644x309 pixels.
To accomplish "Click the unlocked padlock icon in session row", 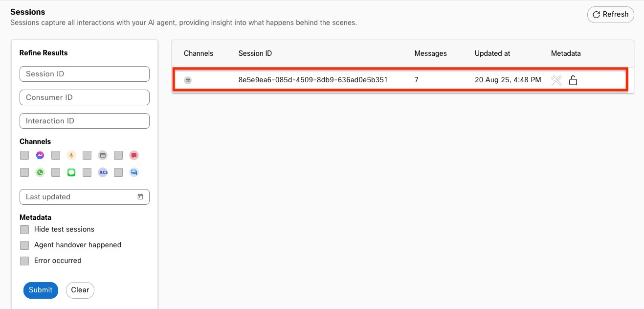I will [573, 80].
